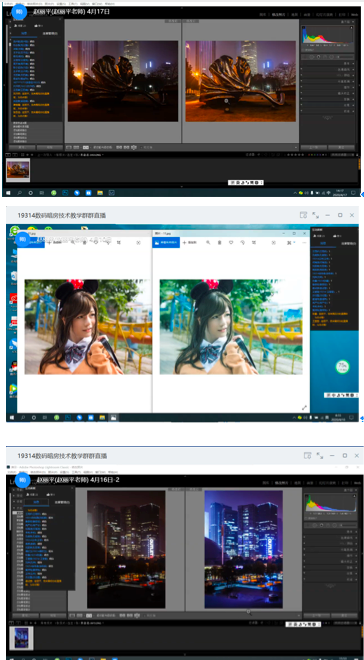The image size is (364, 660).
Task: Expand the HSL/颜色 panel in 4月17日 Lightroom
Action: [329, 75]
